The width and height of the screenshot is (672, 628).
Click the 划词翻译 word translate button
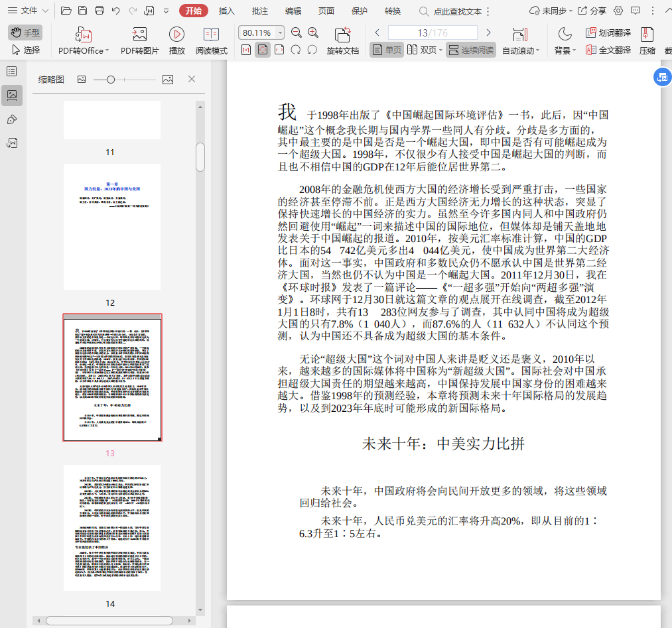point(608,32)
